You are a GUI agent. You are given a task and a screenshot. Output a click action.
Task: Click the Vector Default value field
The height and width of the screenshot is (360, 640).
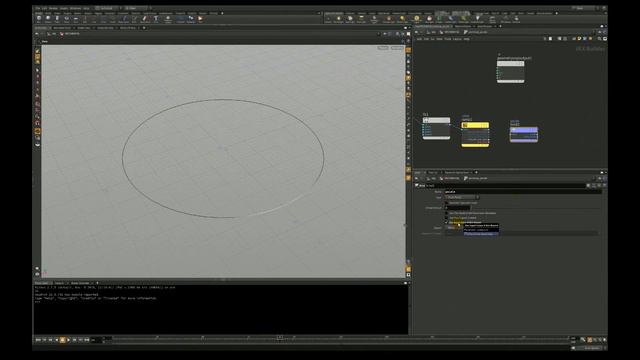[x=458, y=208]
